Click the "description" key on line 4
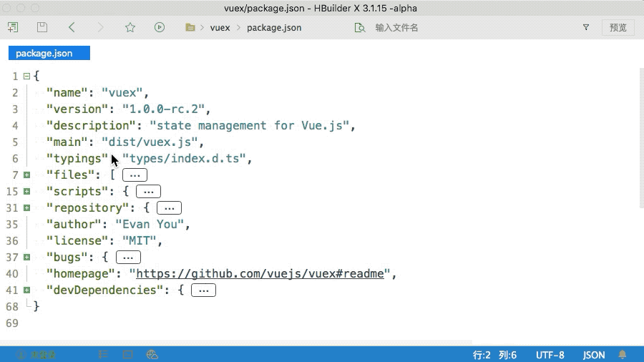This screenshot has width=644, height=362. point(91,126)
